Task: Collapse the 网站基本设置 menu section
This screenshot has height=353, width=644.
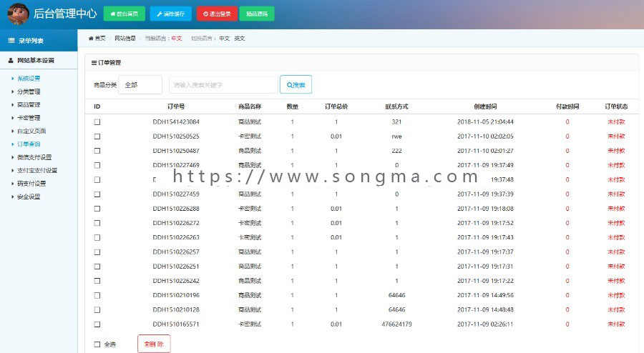Action: click(x=39, y=60)
